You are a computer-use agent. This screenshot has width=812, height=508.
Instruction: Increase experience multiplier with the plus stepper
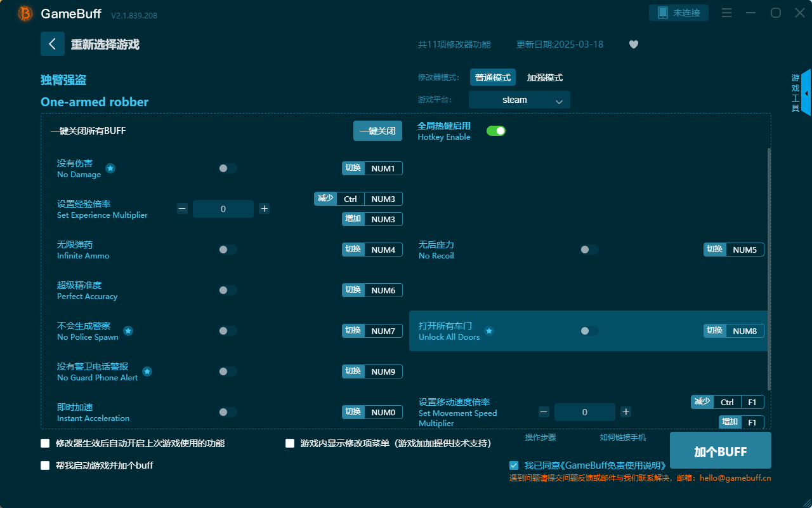[x=264, y=208]
